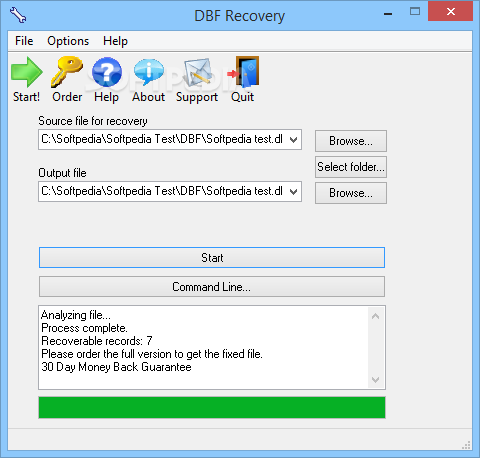Open the Command Line... dialog button
Image resolution: width=480 pixels, height=458 pixels.
tap(212, 286)
